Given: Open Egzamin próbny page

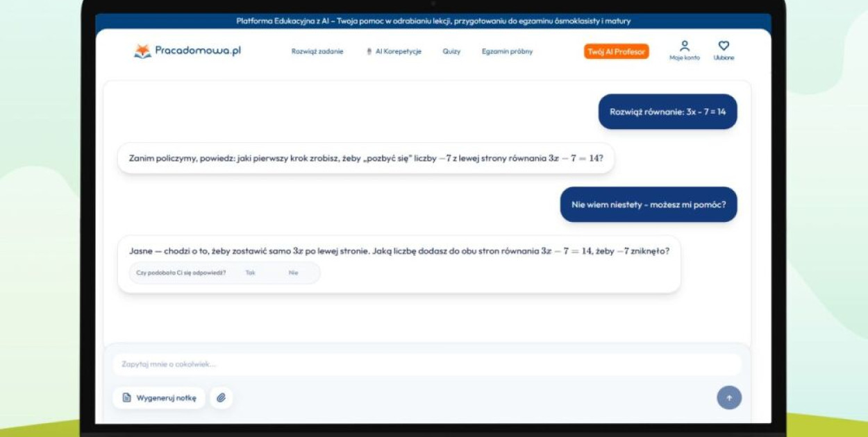Looking at the screenshot, I should point(507,52).
